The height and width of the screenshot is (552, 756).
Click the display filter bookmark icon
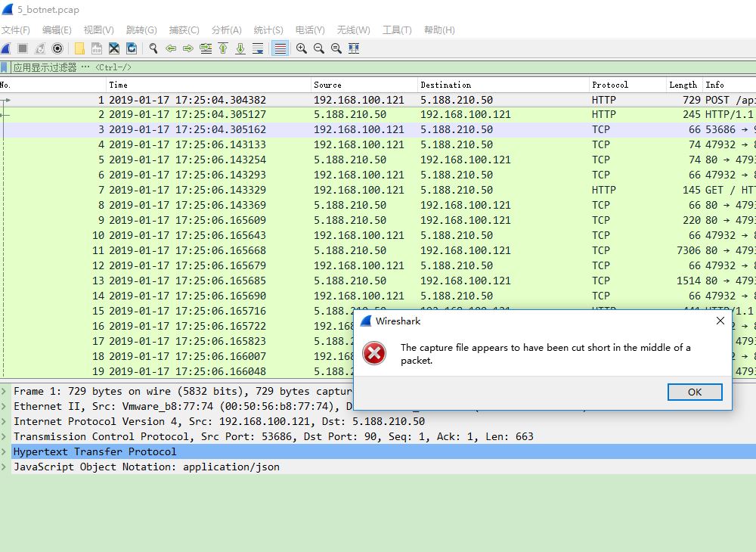click(4, 67)
